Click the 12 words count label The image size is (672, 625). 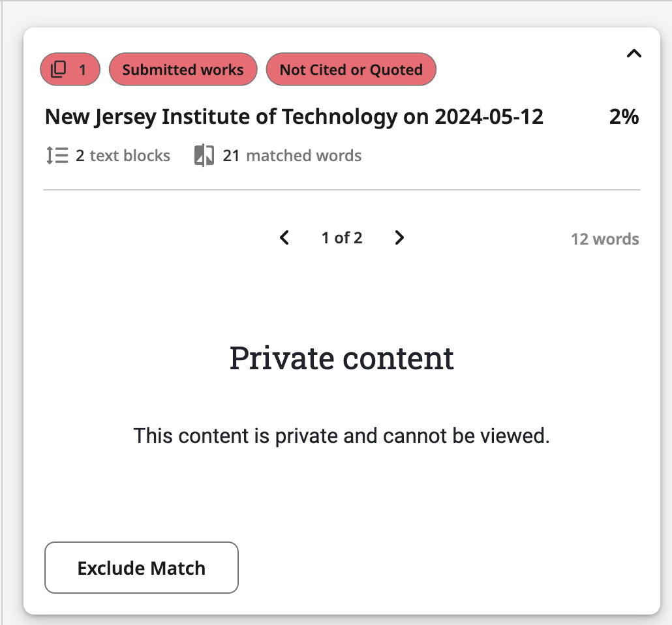(x=605, y=239)
